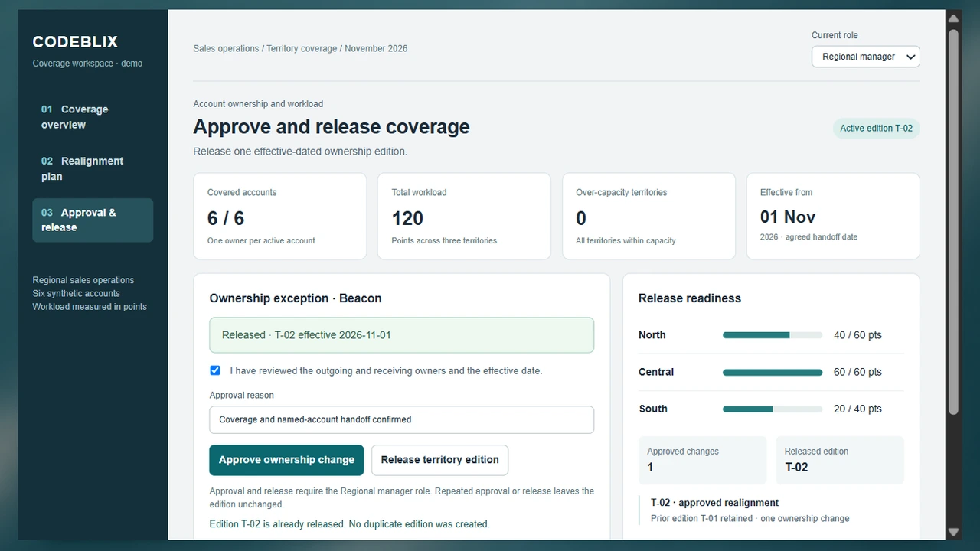This screenshot has height=551, width=980.
Task: Click the 20 / 40 pts South label
Action: pyautogui.click(x=857, y=409)
